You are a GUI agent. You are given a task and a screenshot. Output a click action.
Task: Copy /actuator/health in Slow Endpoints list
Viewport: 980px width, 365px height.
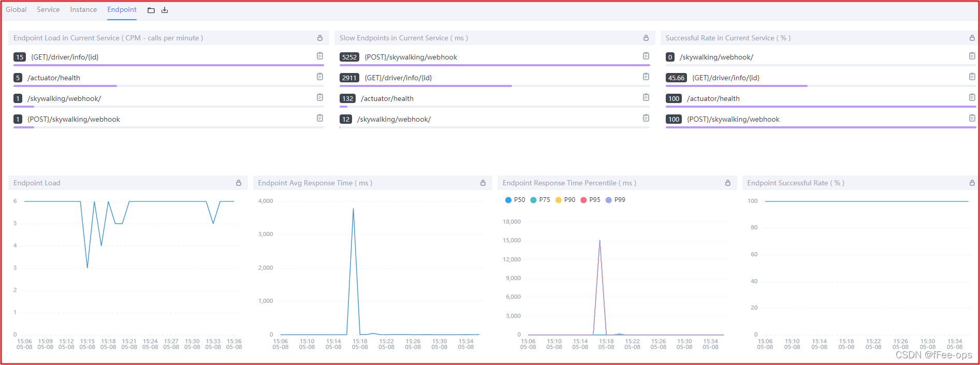pos(646,97)
